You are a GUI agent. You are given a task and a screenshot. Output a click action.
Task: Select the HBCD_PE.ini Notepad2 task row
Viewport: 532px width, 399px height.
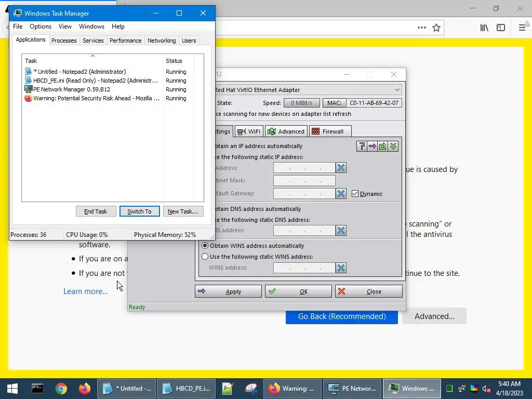pyautogui.click(x=109, y=81)
